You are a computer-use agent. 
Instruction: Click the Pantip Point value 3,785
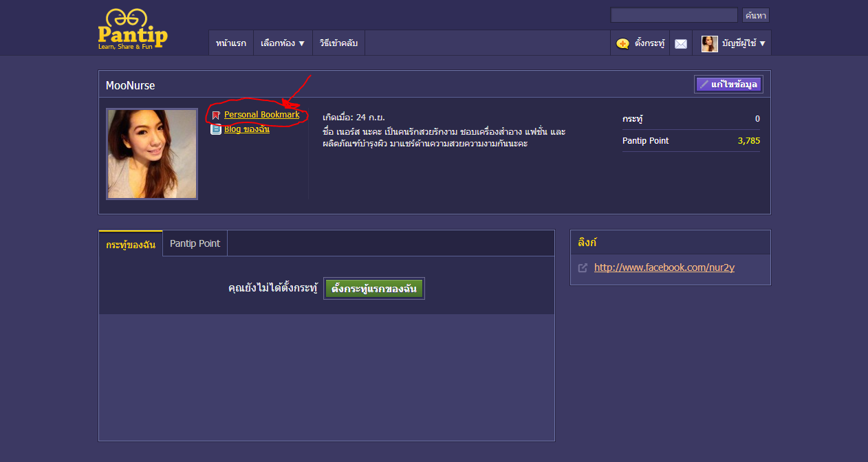[748, 141]
